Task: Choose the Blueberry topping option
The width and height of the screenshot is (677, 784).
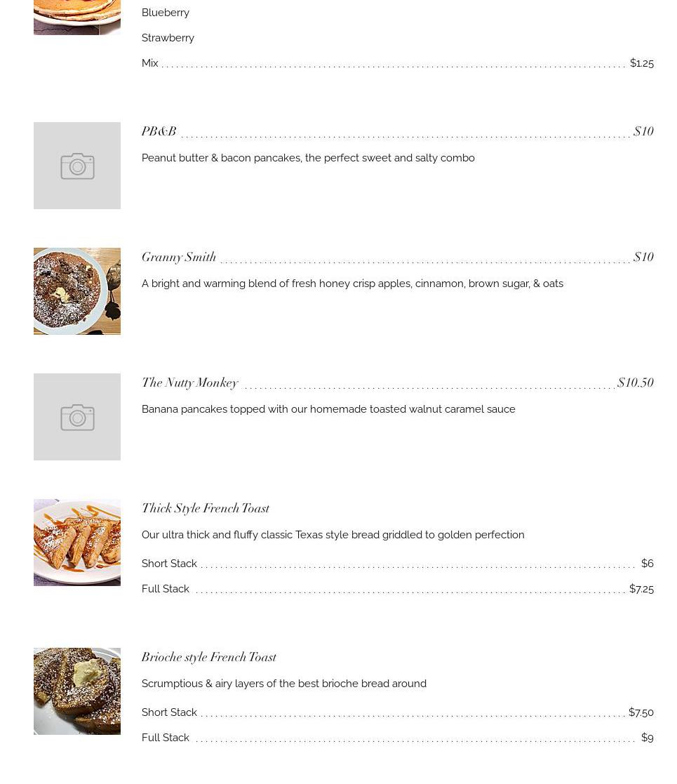Action: click(x=166, y=13)
